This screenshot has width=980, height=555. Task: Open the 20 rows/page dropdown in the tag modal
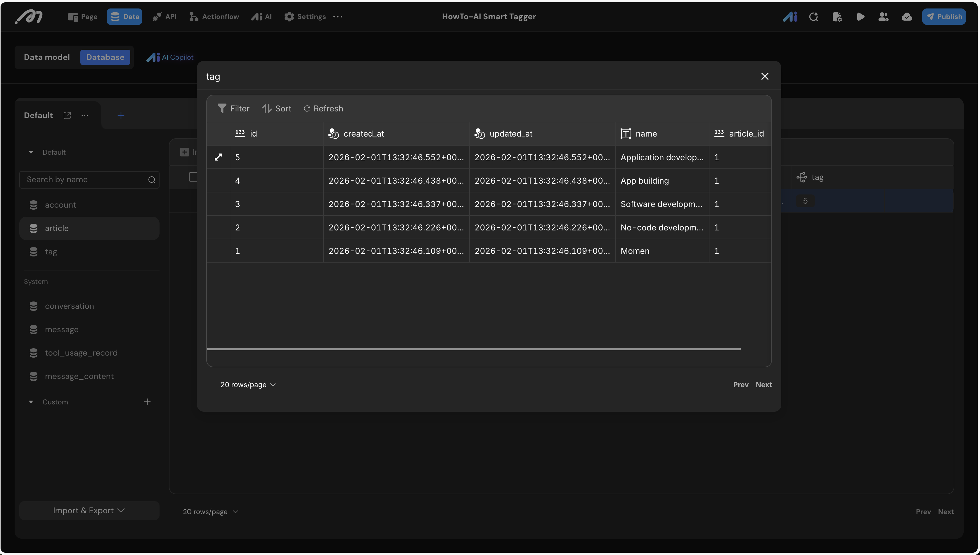click(x=248, y=385)
